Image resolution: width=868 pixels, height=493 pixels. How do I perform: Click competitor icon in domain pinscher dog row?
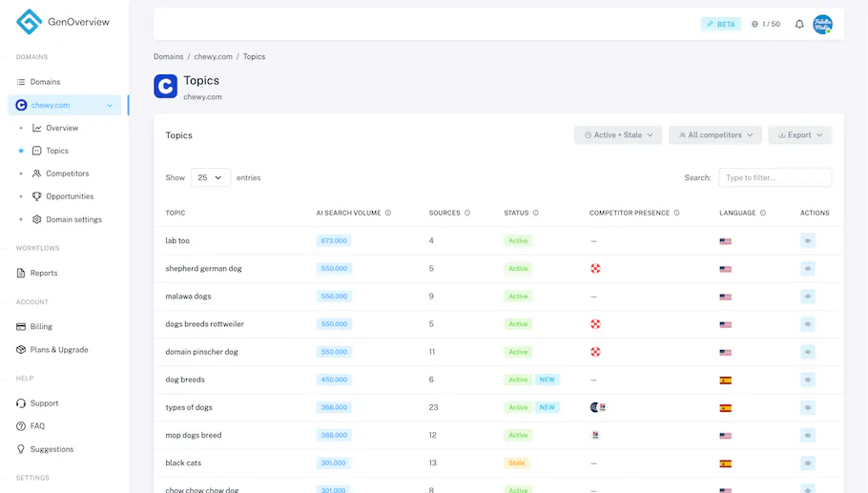pyautogui.click(x=595, y=352)
